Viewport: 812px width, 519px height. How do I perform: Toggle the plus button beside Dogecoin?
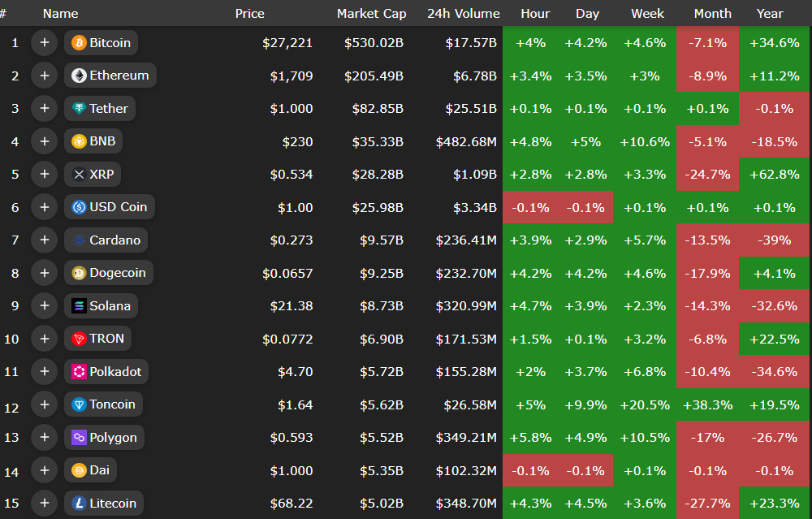click(44, 273)
